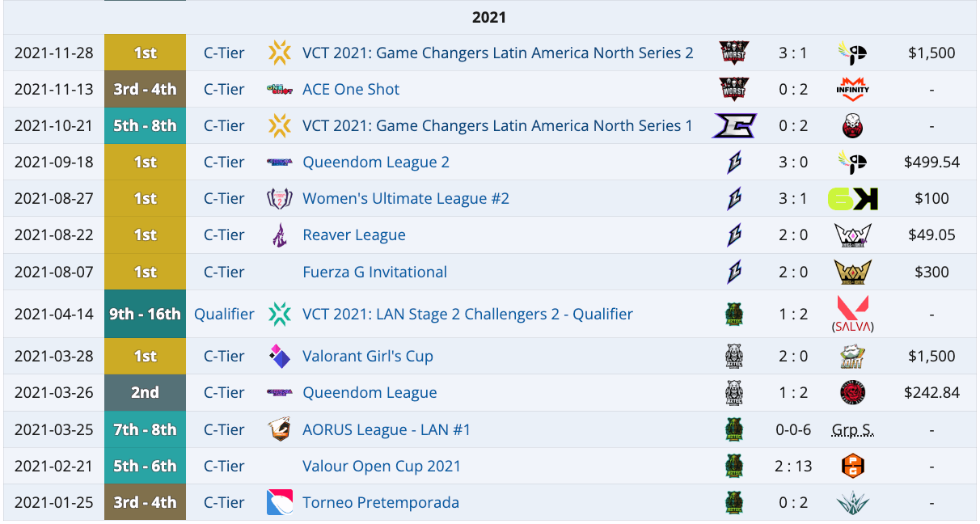Click the 6K opponent team logo
The height and width of the screenshot is (524, 980).
(853, 199)
